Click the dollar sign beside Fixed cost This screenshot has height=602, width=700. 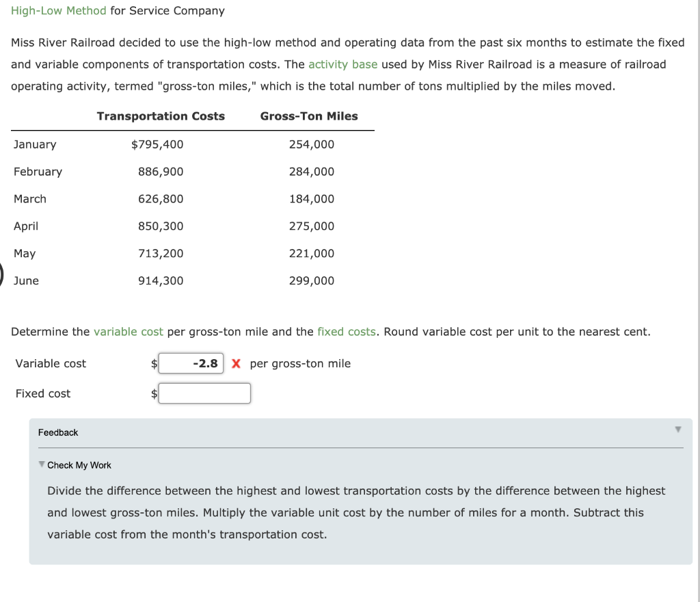coord(153,393)
